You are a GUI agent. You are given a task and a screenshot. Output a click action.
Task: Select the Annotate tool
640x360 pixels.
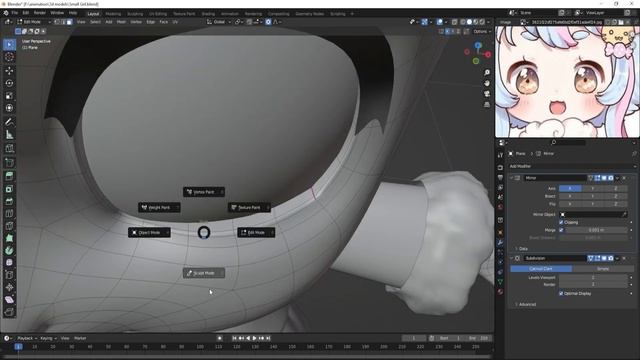[x=9, y=122]
